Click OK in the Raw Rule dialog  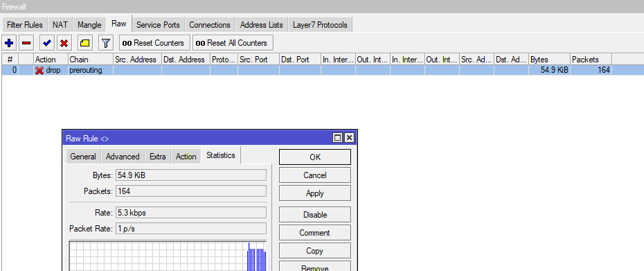coord(315,157)
